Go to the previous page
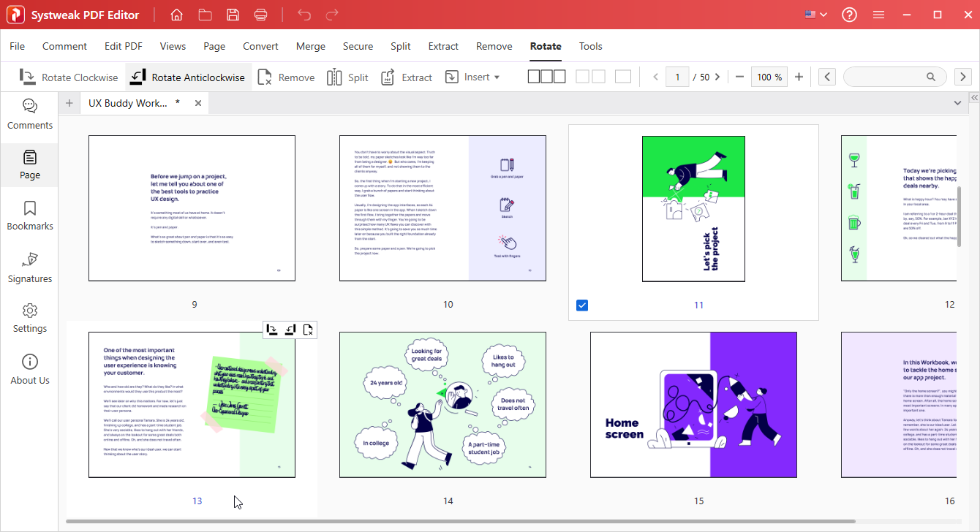Viewport: 980px width, 532px height. pyautogui.click(x=655, y=77)
